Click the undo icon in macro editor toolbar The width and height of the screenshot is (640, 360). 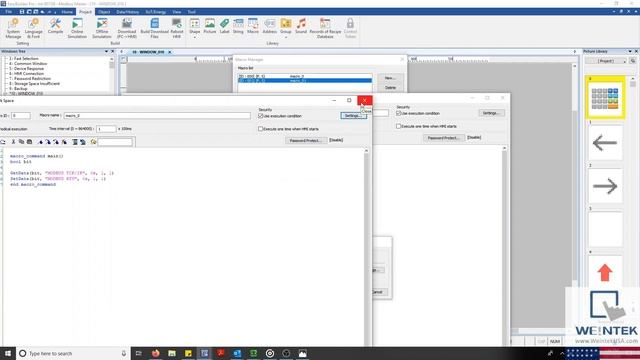pos(3,142)
